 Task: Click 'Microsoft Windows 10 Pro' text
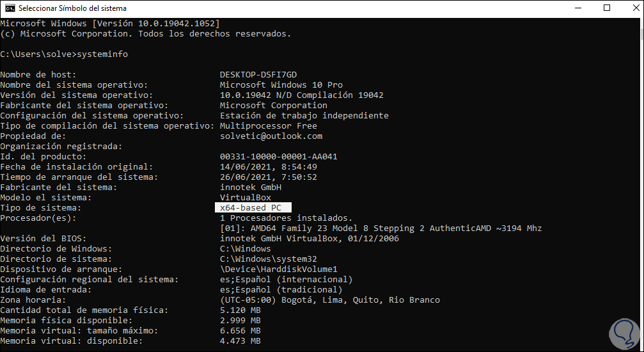(281, 85)
